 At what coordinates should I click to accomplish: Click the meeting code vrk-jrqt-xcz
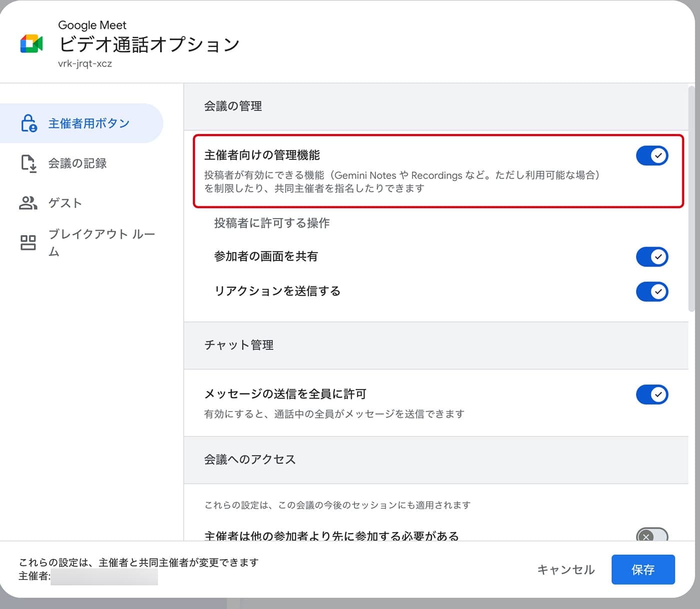(85, 63)
